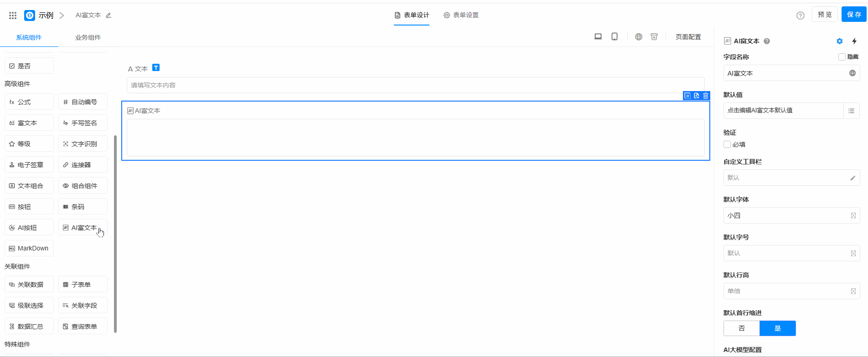Open the 表单设置 tab
The image size is (868, 357).
[461, 15]
